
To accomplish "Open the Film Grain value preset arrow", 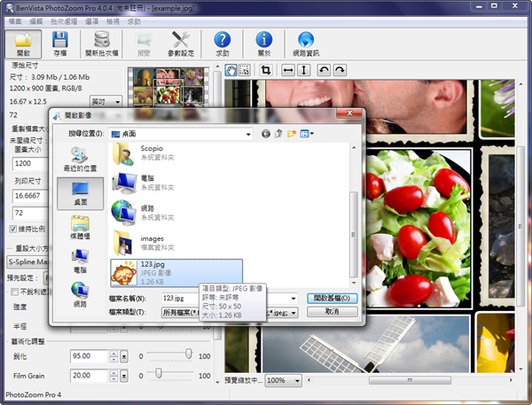I will coord(124,376).
